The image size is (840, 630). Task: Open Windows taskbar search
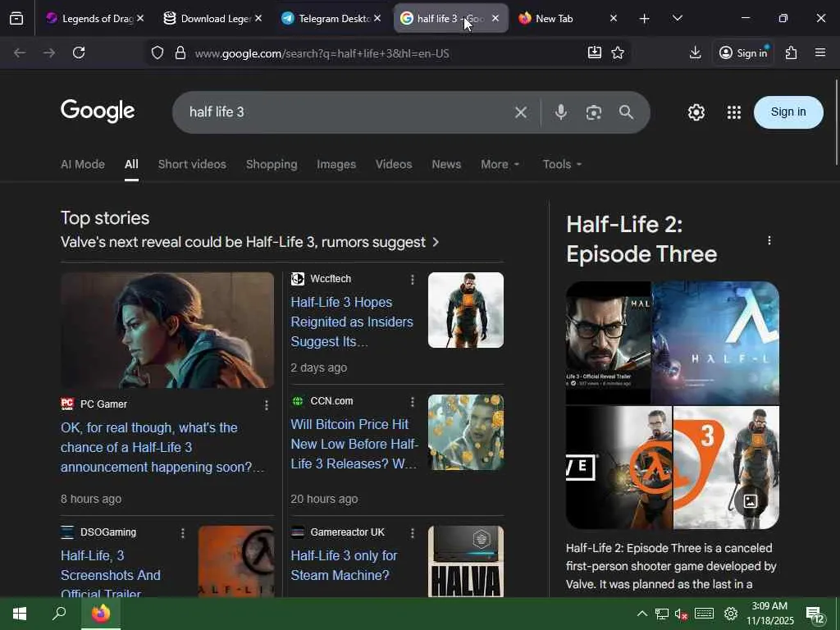[59, 614]
